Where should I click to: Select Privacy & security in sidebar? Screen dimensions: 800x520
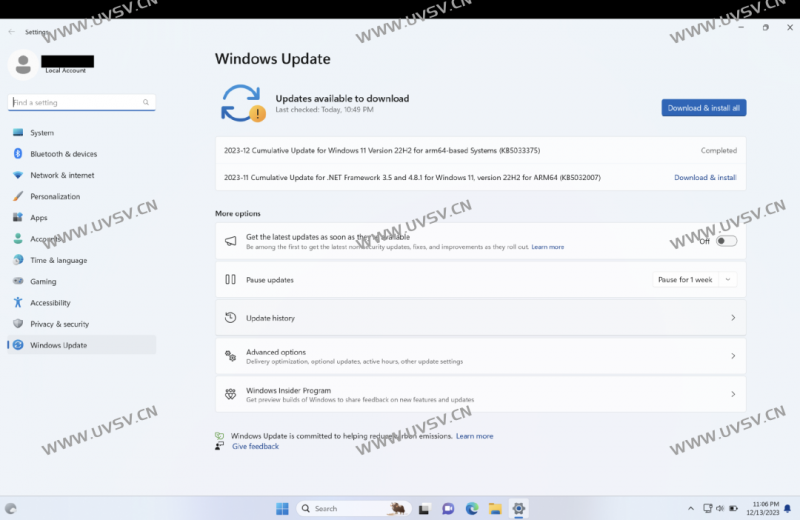(x=82, y=324)
